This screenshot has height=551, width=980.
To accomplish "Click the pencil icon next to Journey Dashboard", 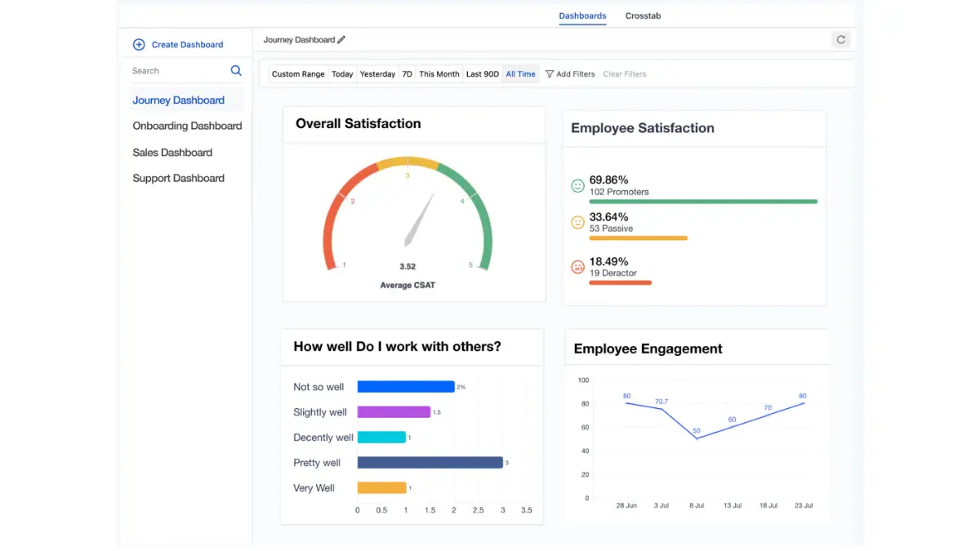I will pyautogui.click(x=341, y=40).
